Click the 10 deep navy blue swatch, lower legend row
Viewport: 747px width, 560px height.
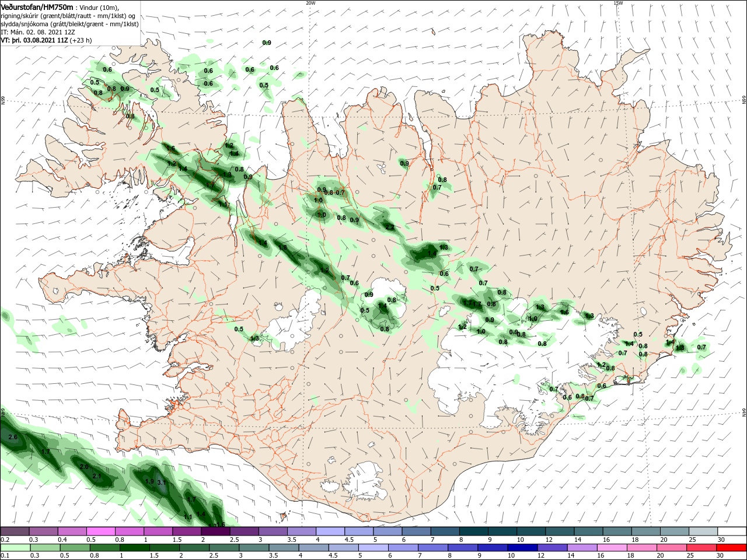[x=522, y=548]
